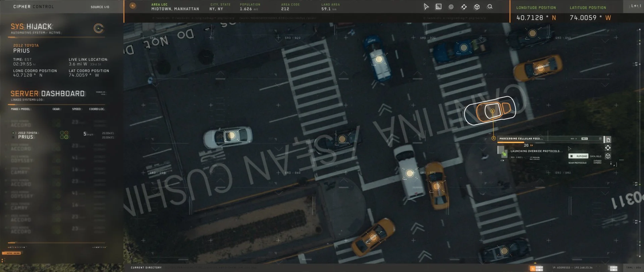
Task: Click the pan arrows icon in cellular feed panel
Action: [608, 148]
